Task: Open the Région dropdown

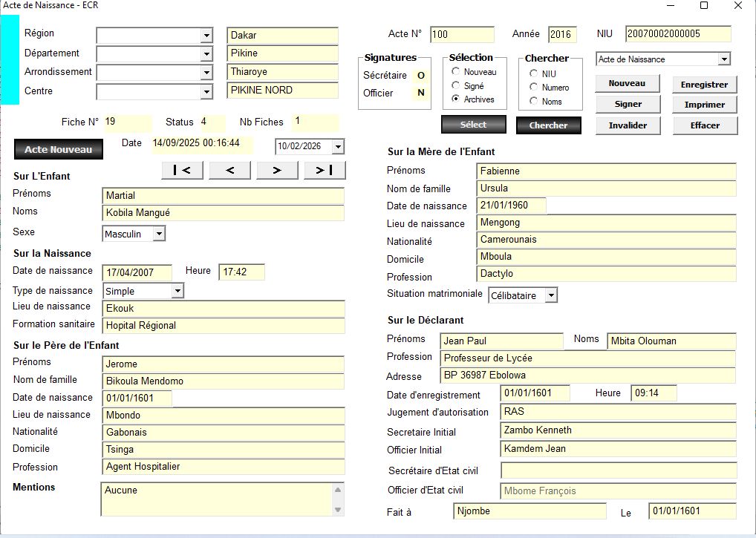Action: 206,36
